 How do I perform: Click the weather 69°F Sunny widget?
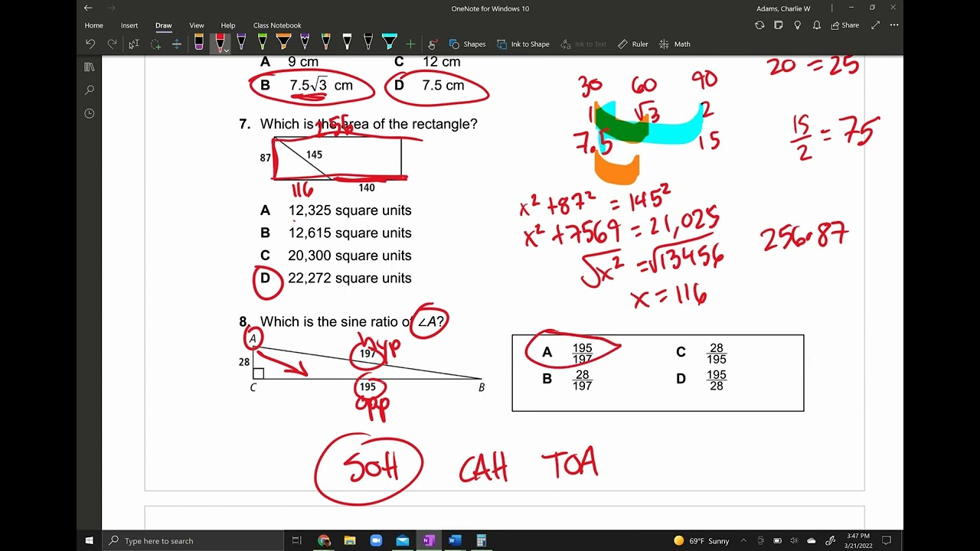[701, 541]
